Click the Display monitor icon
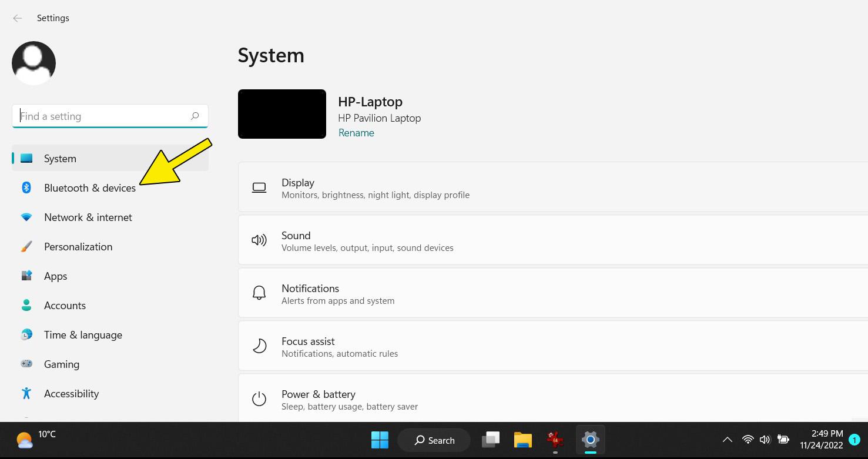The height and width of the screenshot is (459, 868). pyautogui.click(x=259, y=187)
